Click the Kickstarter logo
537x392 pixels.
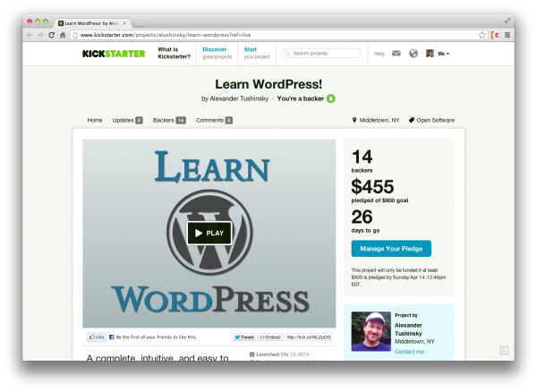point(114,54)
